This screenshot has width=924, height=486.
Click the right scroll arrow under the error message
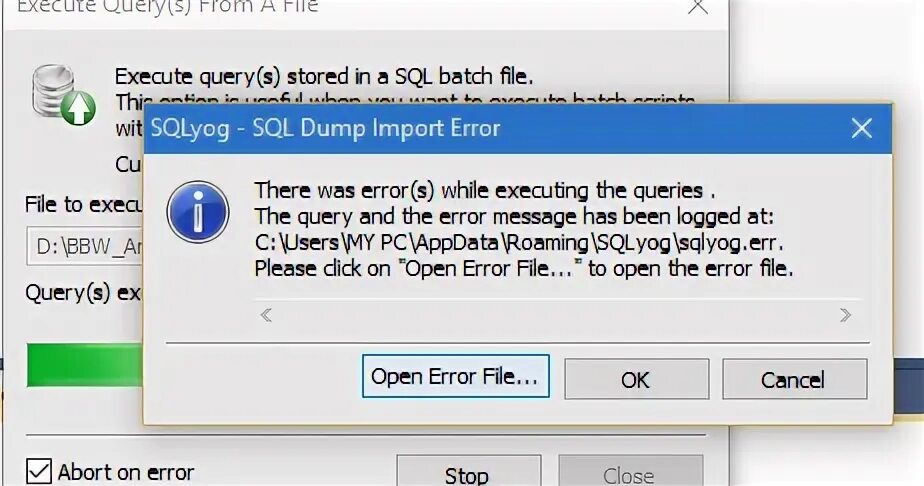click(845, 315)
